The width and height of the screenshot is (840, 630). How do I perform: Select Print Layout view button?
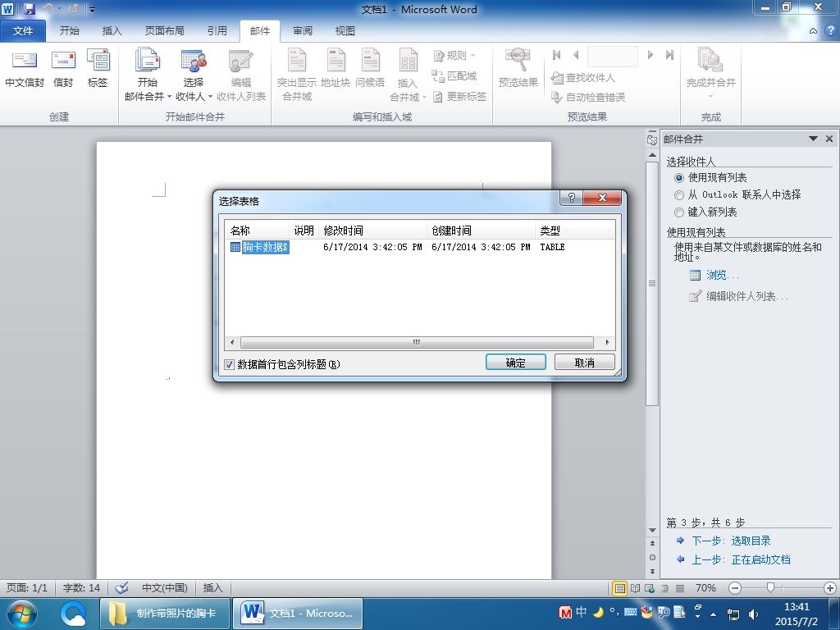[620, 588]
